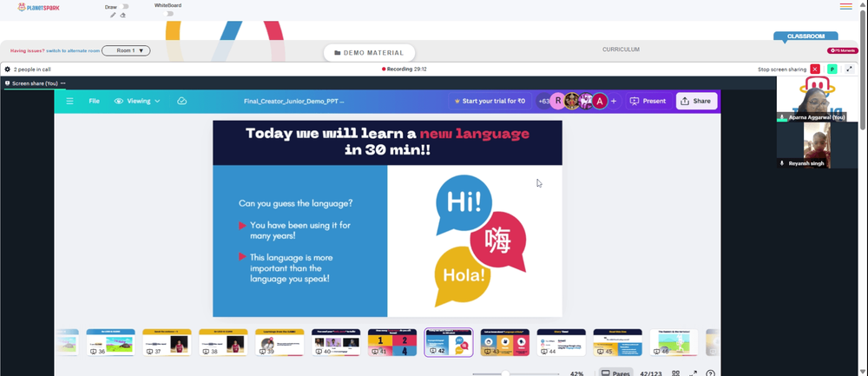Open Canva fullscreen arrow icon

693,373
